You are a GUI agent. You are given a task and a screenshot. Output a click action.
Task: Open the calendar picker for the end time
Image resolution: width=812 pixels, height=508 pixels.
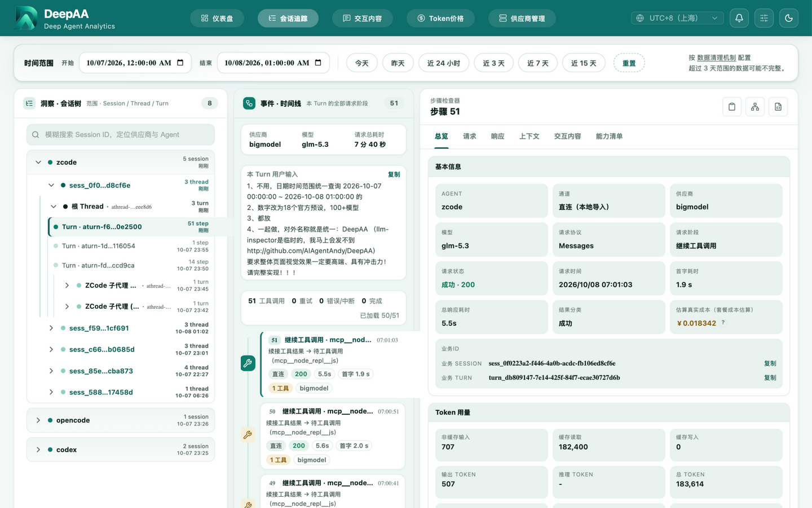point(318,63)
